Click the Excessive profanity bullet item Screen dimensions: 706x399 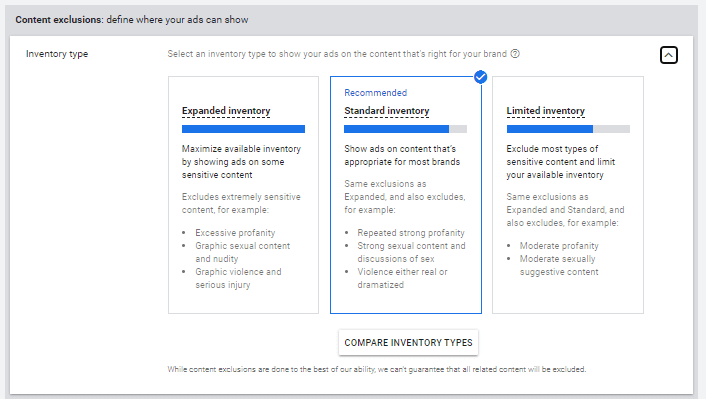pyautogui.click(x=235, y=233)
